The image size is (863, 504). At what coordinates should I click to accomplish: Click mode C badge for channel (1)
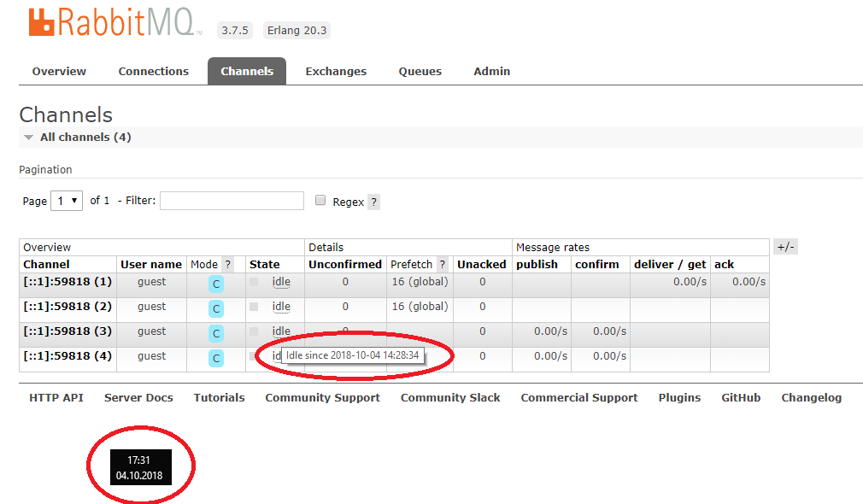point(215,284)
